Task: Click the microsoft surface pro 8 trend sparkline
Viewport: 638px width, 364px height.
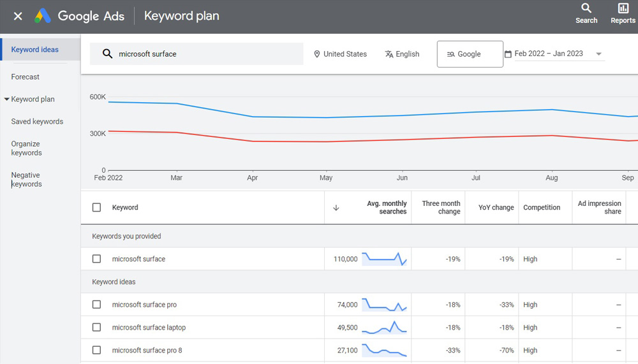Action: [x=384, y=350]
